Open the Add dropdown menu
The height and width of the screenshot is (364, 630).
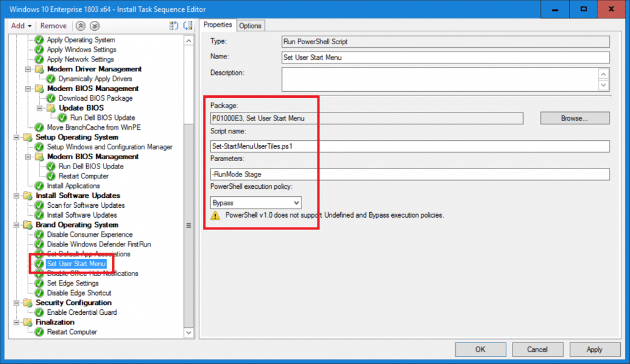20,26
